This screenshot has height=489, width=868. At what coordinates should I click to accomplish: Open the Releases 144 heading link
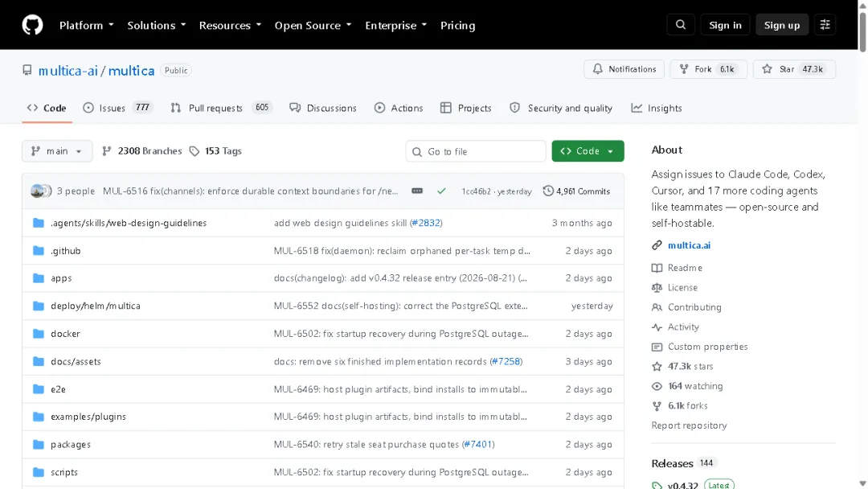[684, 463]
